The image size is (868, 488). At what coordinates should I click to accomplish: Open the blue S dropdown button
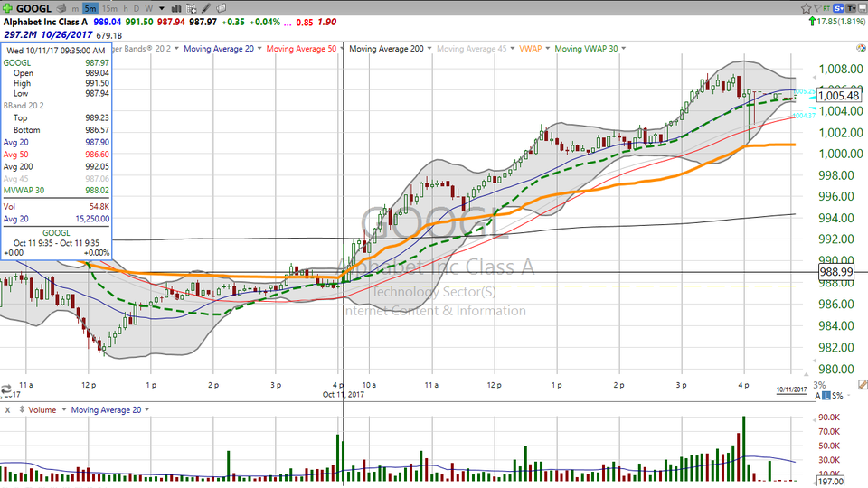(x=839, y=8)
